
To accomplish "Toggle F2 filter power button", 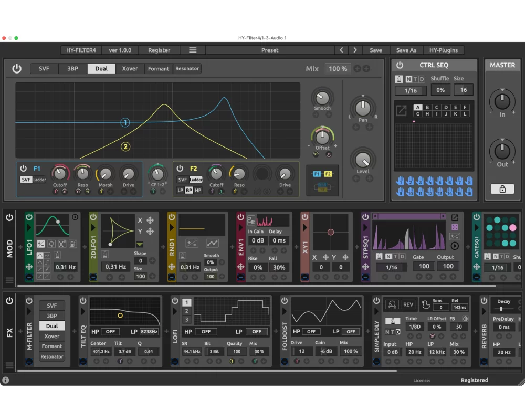I will [180, 168].
